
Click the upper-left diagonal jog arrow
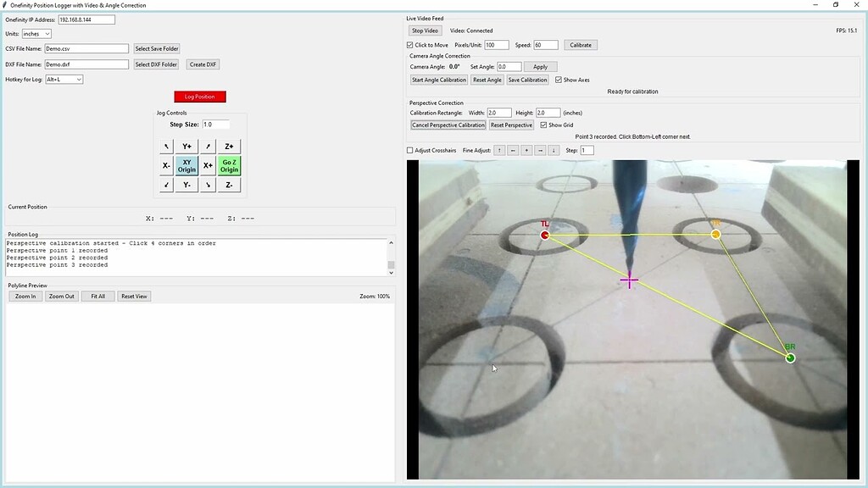pos(166,146)
